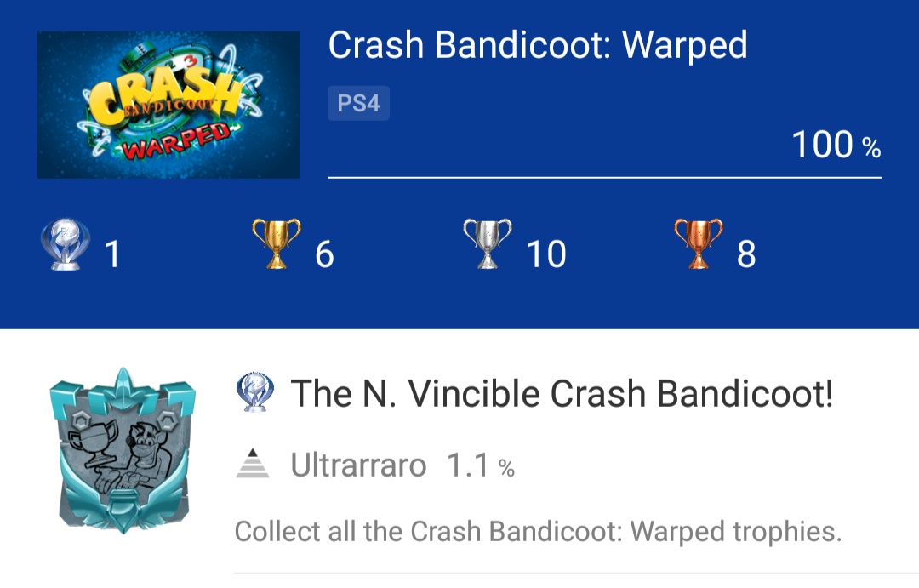Viewport: 919px width, 588px height.
Task: Click the bronze trophy icon
Action: coord(701,247)
